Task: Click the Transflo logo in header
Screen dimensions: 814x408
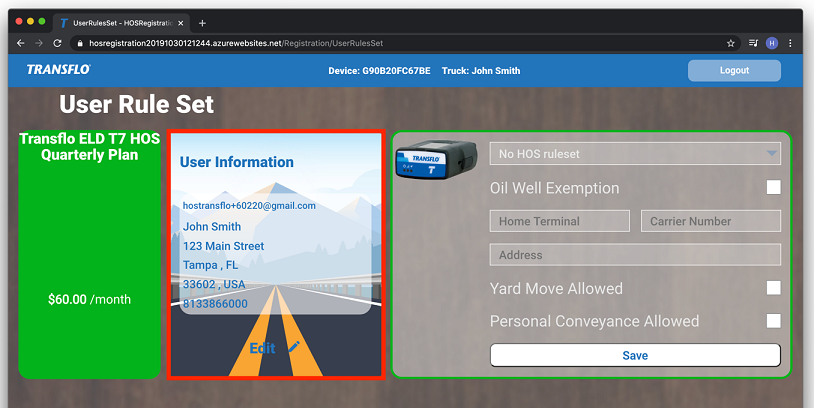Action: pyautogui.click(x=59, y=70)
